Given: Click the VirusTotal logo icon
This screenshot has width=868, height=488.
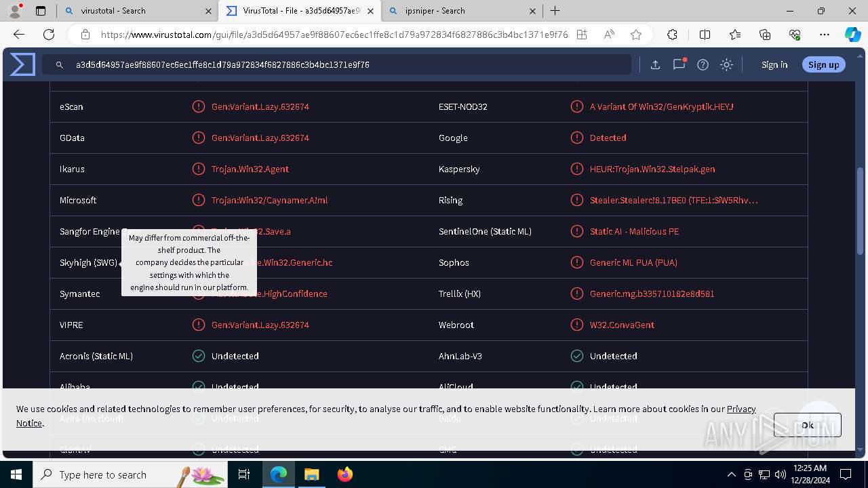Looking at the screenshot, I should pos(22,64).
